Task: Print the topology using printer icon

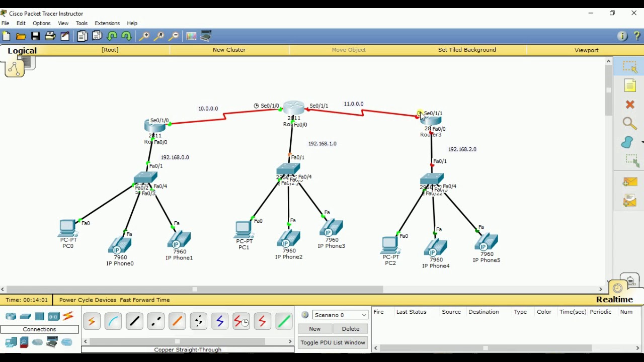Action: [x=50, y=36]
